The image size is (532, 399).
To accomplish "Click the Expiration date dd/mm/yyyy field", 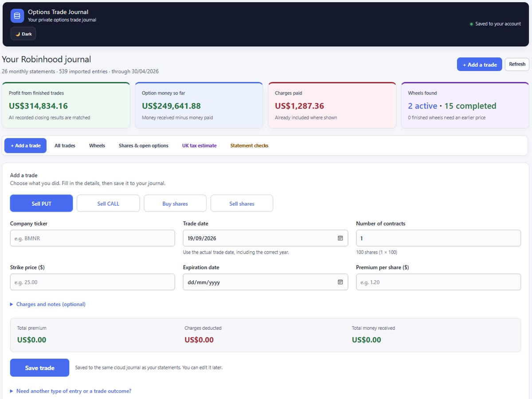I will pos(266,282).
